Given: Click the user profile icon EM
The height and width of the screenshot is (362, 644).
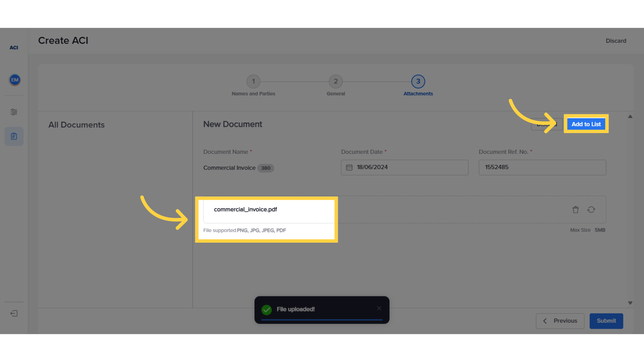Looking at the screenshot, I should coord(14,80).
